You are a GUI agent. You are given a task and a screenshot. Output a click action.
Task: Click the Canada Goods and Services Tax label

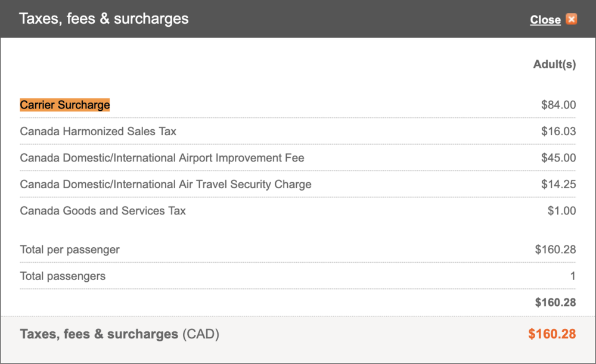pyautogui.click(x=103, y=210)
